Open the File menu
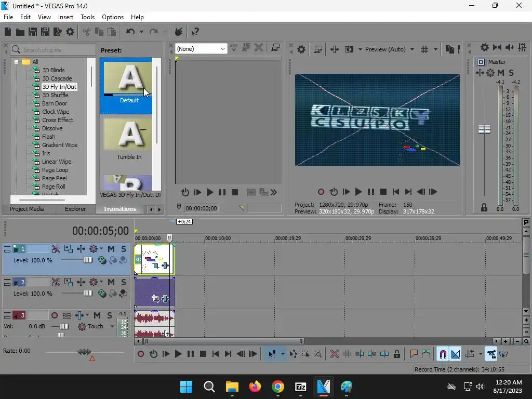532x399 pixels. click(x=8, y=17)
